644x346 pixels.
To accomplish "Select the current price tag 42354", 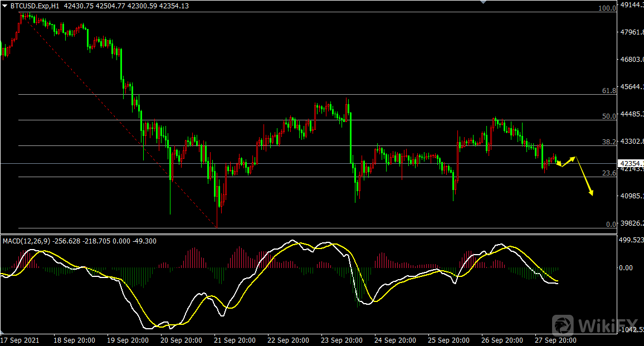I will [x=631, y=163].
